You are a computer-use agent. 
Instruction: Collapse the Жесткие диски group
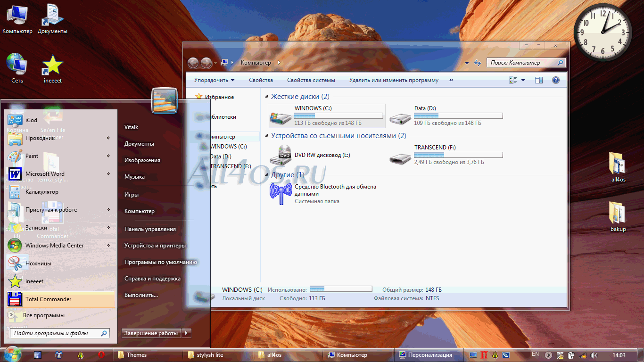[267, 97]
